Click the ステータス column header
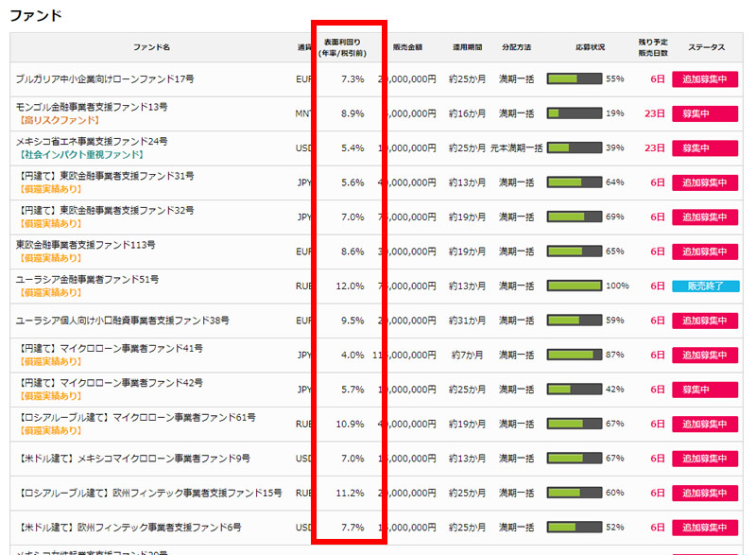Screen dimensions: 756x555 pos(707,47)
